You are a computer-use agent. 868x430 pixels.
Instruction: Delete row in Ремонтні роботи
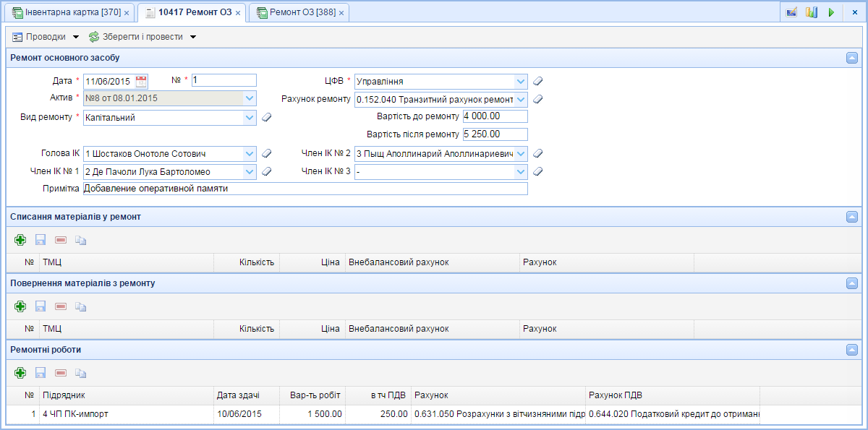click(x=61, y=373)
